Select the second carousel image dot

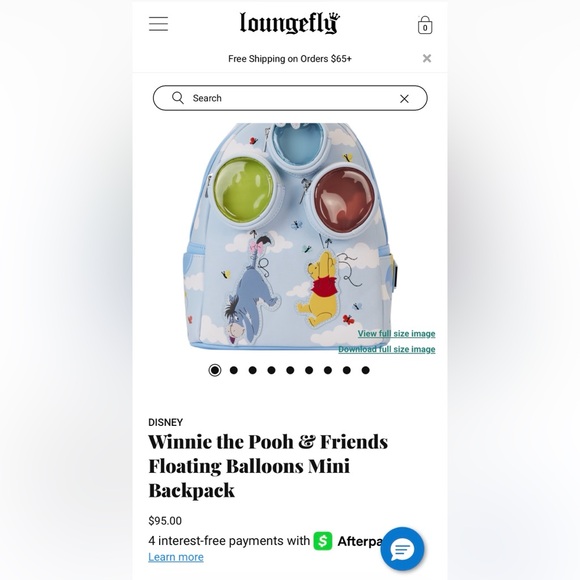pyautogui.click(x=234, y=370)
